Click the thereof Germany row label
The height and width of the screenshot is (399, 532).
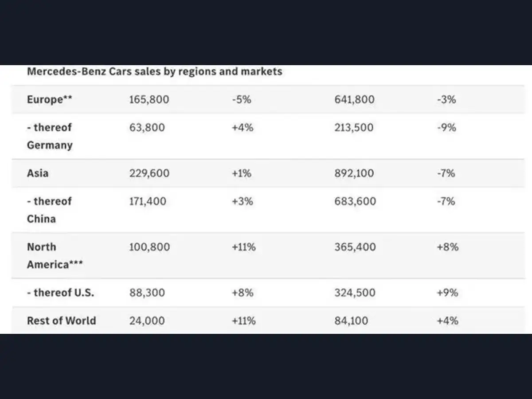point(49,136)
